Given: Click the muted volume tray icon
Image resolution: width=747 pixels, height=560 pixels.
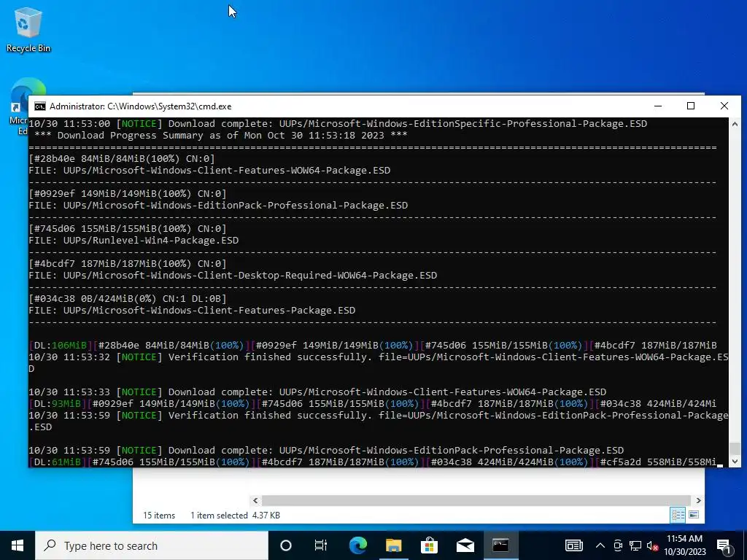Looking at the screenshot, I should click(652, 545).
